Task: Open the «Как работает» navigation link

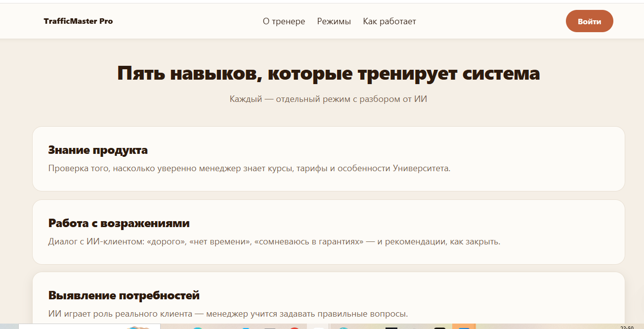Action: pyautogui.click(x=389, y=21)
